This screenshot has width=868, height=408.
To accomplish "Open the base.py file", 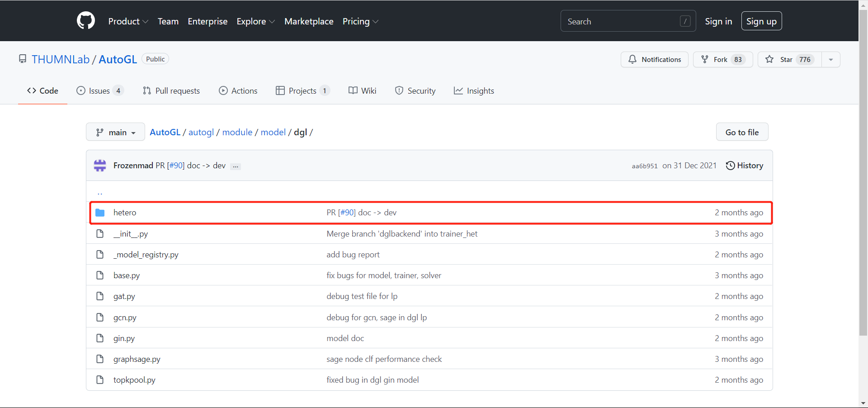I will point(127,275).
